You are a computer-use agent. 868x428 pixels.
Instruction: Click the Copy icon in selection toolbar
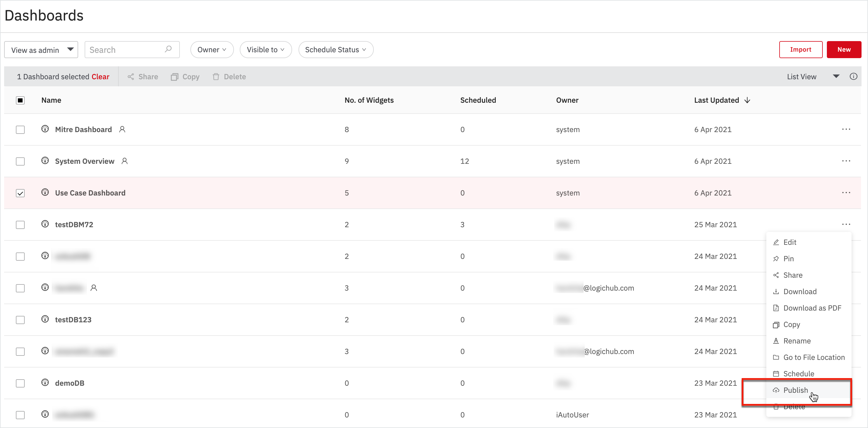point(174,77)
